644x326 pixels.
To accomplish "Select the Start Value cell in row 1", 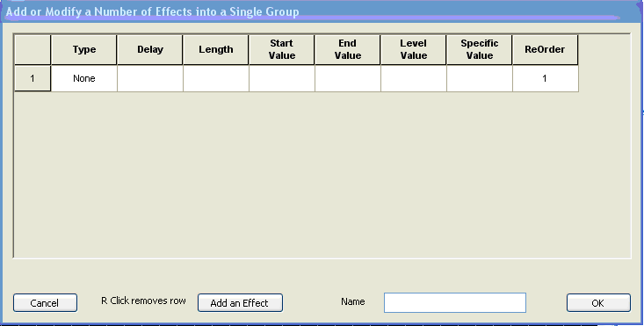I will pyautogui.click(x=282, y=78).
